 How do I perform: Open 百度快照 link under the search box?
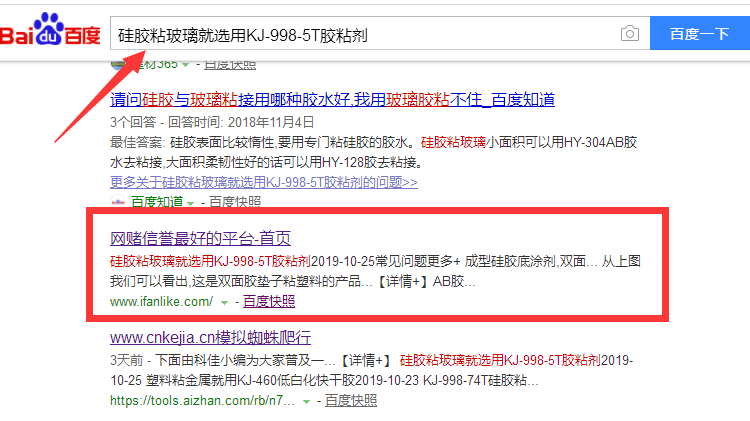click(230, 65)
